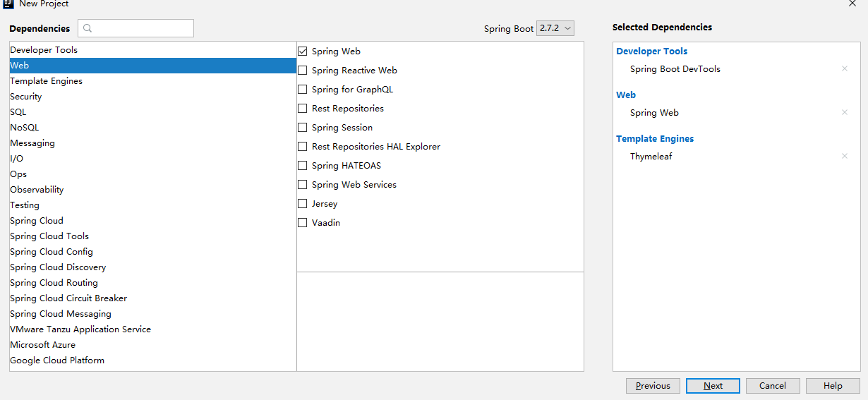Select the Google Cloud Platform category

[152, 360]
